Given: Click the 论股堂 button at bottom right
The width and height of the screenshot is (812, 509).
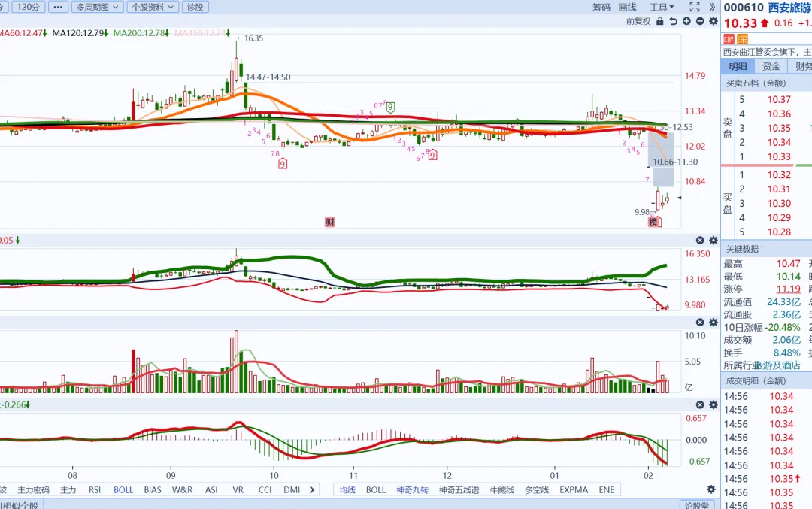Looking at the screenshot, I should (x=697, y=504).
